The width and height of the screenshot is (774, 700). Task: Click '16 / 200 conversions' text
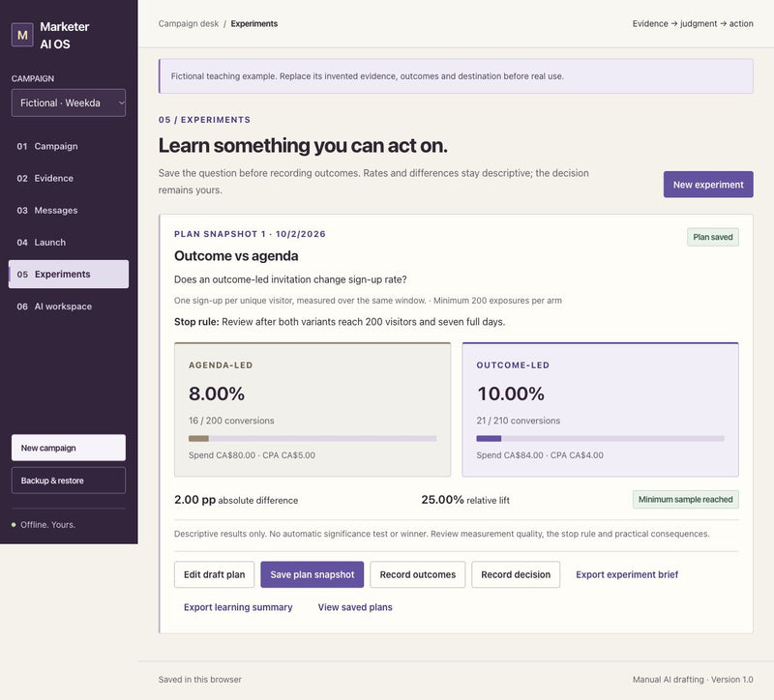pyautogui.click(x=231, y=421)
